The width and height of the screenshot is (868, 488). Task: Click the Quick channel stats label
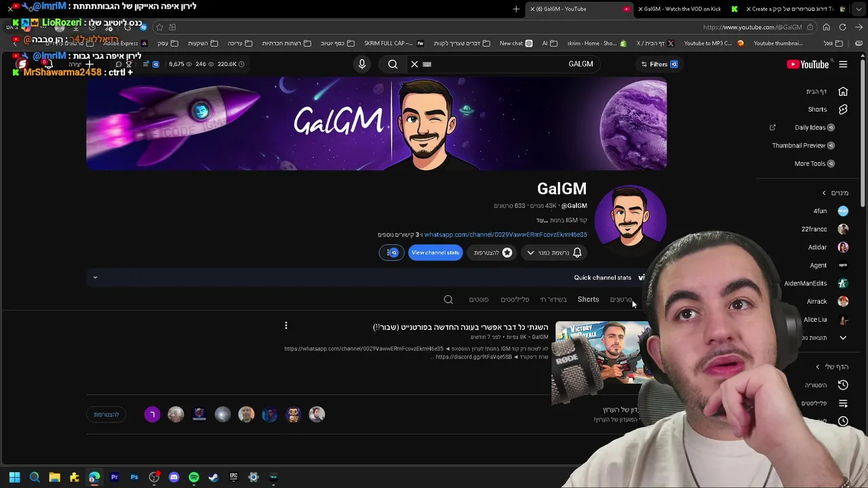tap(602, 278)
